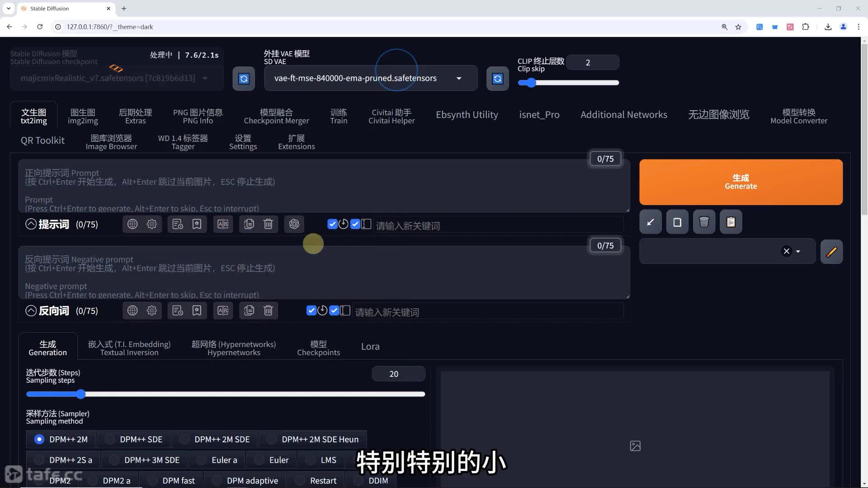Adjust the Sampling steps slider
This screenshot has height=488, width=868.
click(x=226, y=394)
